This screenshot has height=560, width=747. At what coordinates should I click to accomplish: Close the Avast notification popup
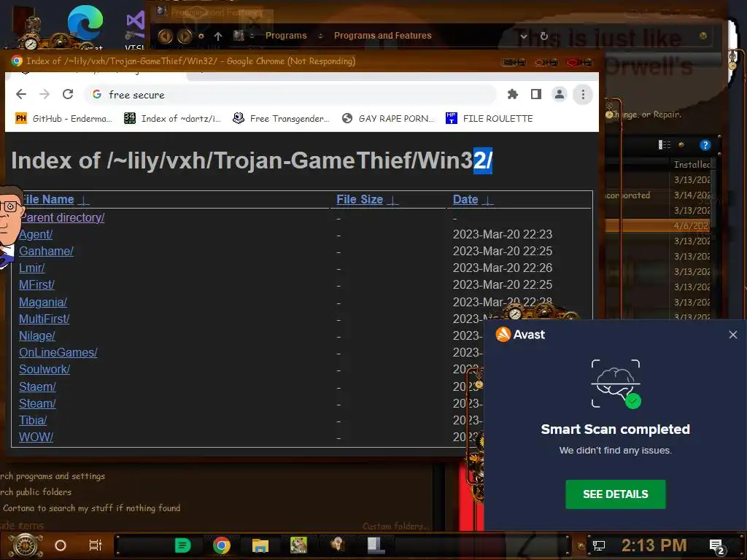pyautogui.click(x=732, y=335)
